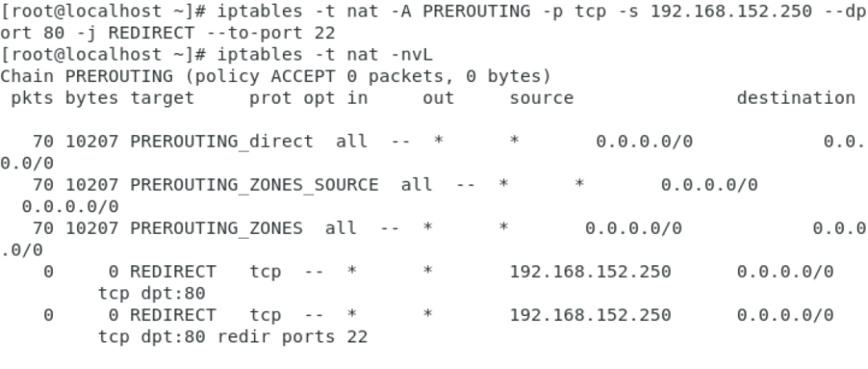Click the PREROUTING_ZONES_SOURCE target entry
868x369 pixels.
[x=254, y=185]
